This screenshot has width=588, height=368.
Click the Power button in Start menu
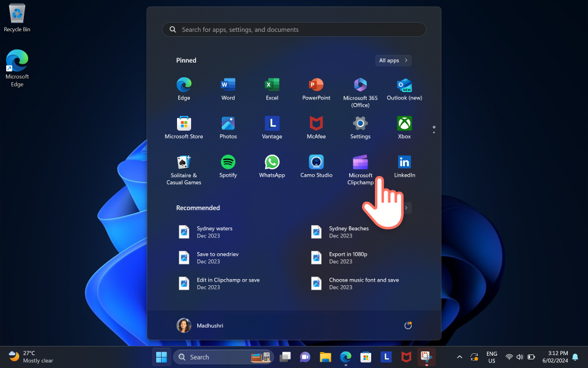pyautogui.click(x=408, y=325)
